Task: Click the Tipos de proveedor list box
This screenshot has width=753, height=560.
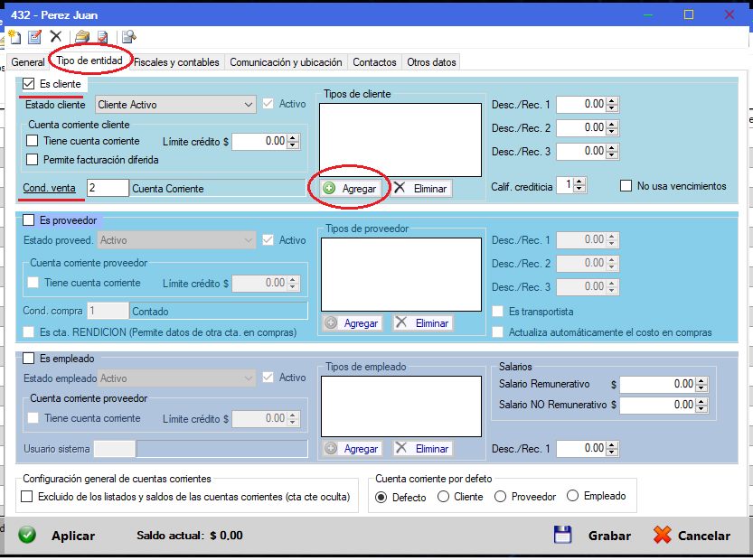Action: tap(401, 275)
